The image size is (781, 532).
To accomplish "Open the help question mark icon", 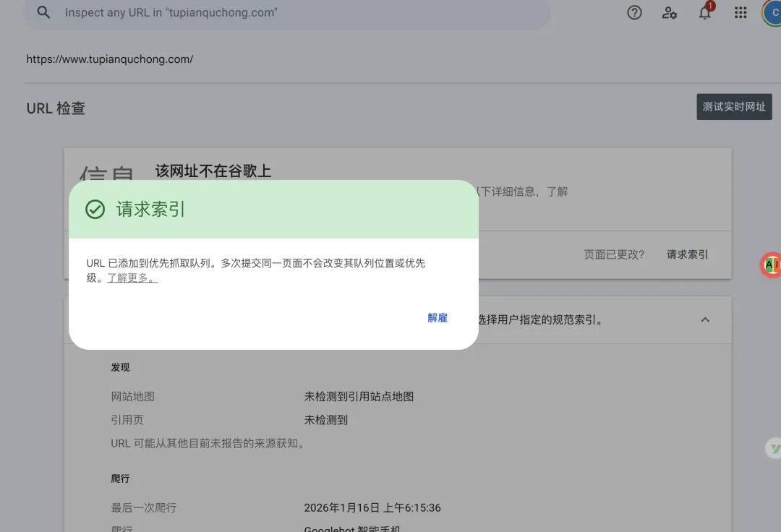I will point(634,12).
